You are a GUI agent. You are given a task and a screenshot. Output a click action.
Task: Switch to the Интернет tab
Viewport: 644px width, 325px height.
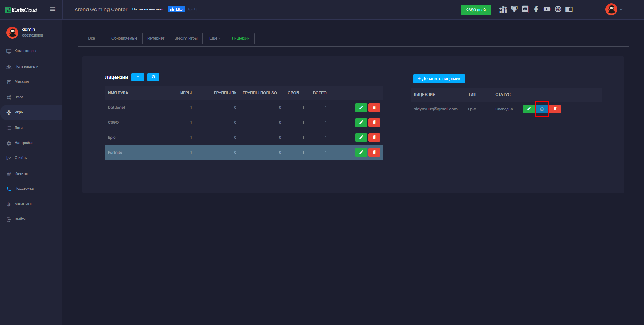[x=156, y=38]
